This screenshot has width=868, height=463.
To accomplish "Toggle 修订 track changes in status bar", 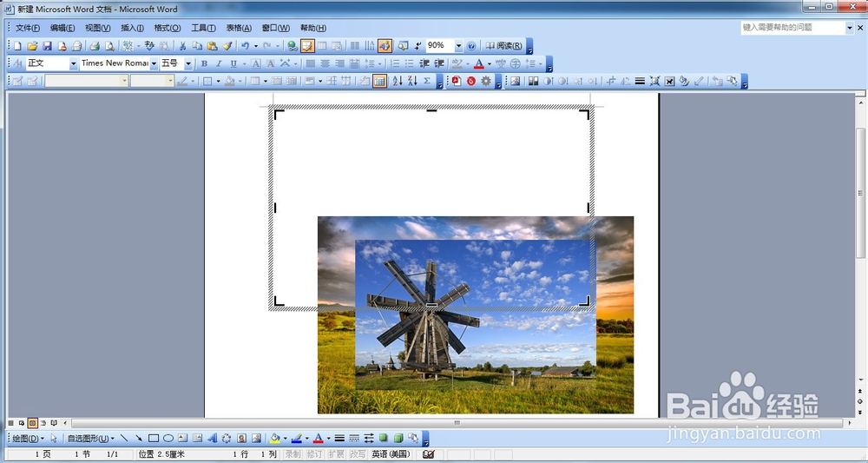I will [x=314, y=454].
